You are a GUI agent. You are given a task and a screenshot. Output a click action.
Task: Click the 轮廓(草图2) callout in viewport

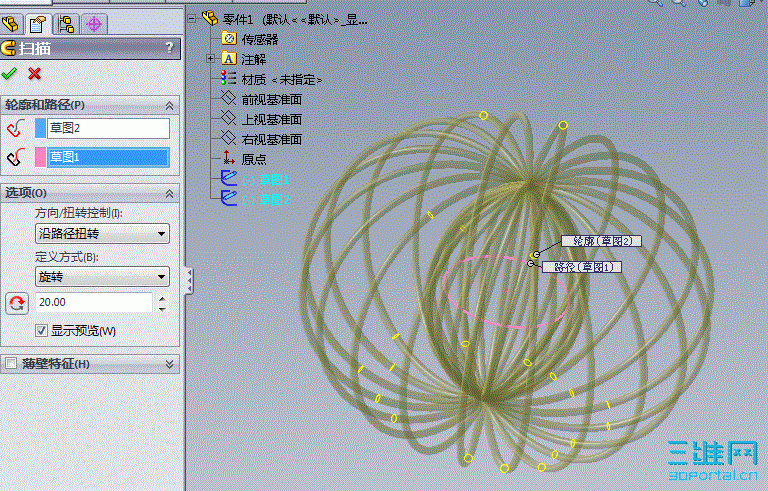click(601, 241)
